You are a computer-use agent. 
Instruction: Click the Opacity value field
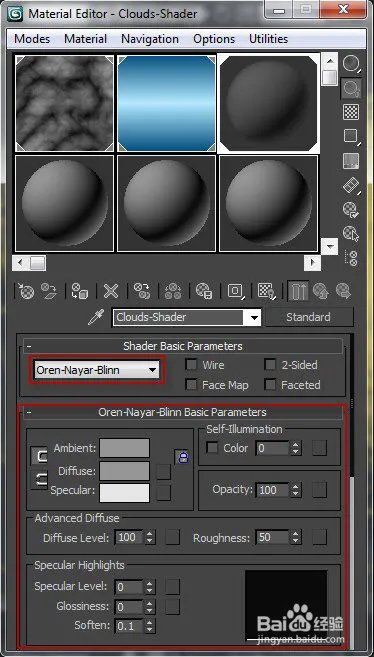272,490
